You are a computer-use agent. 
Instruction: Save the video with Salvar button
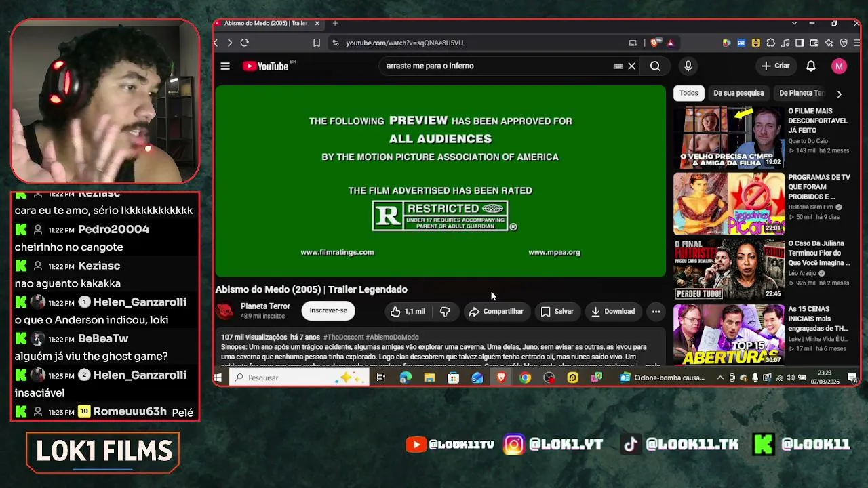[557, 311]
